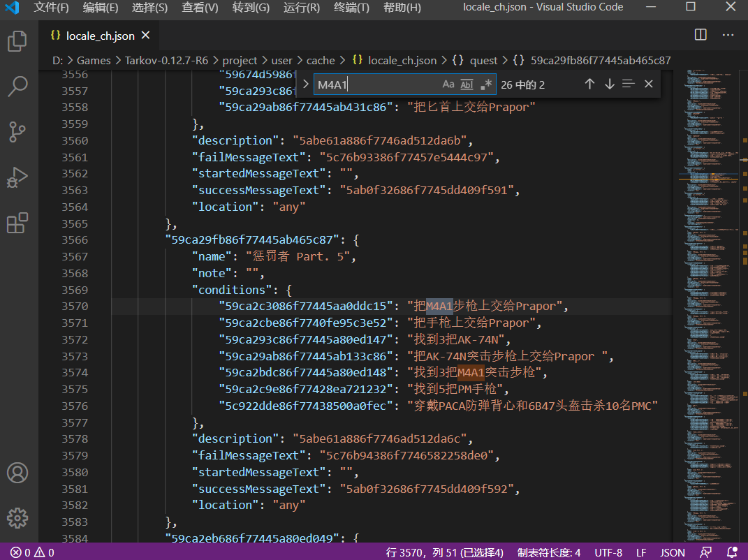Open the Accounts menu
This screenshot has width=748, height=560.
pos(17,473)
